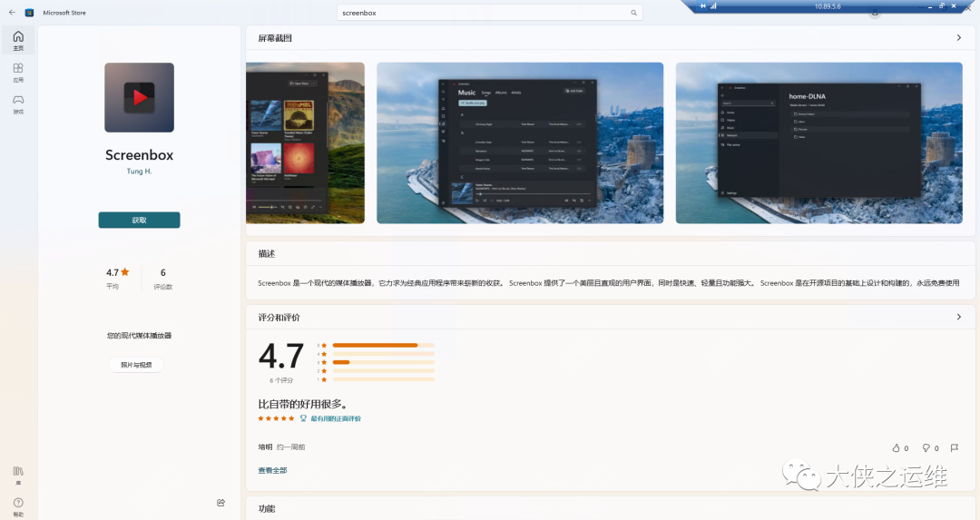Open the home-DLNA screenshot

click(818, 143)
